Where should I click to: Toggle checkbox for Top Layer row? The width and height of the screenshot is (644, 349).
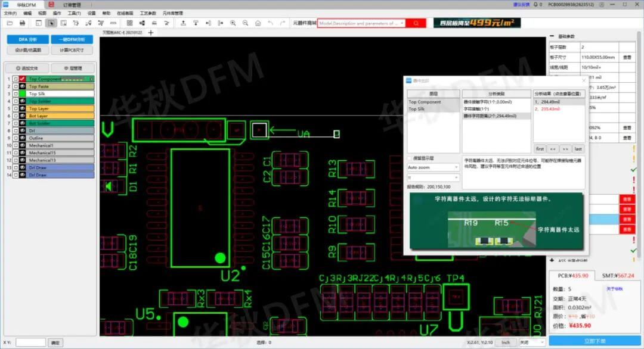tap(16, 108)
